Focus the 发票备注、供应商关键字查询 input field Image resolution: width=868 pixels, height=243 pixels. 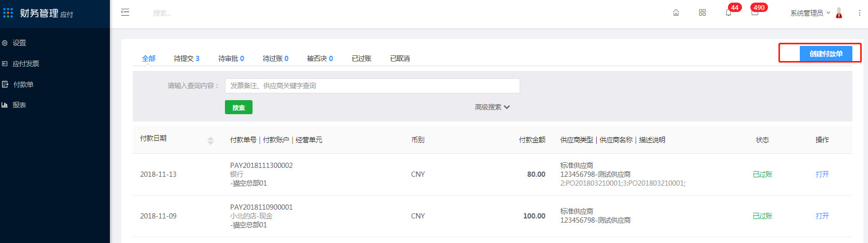click(372, 86)
